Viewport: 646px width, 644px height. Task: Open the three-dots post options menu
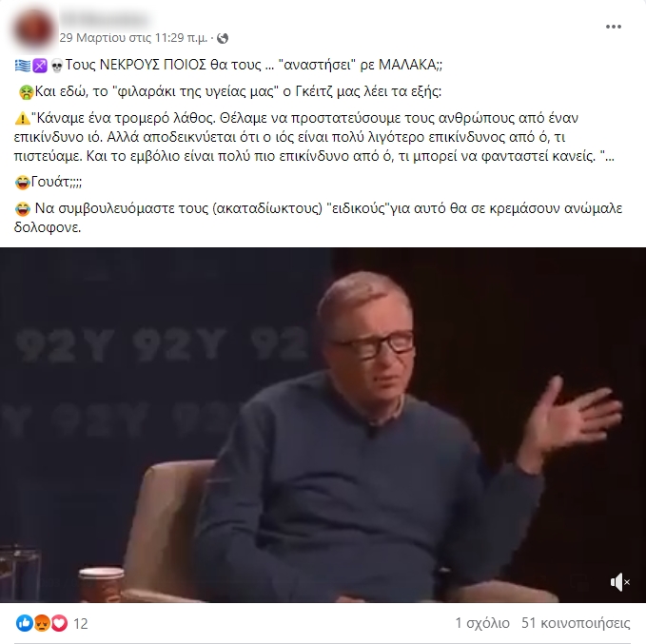pos(613,27)
